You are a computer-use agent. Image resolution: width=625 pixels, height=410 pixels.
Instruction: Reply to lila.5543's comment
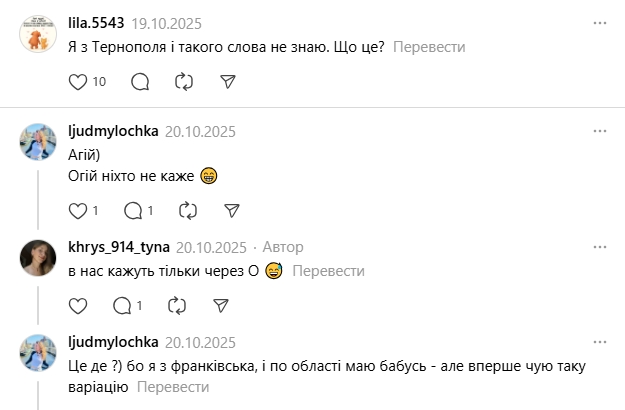point(140,81)
